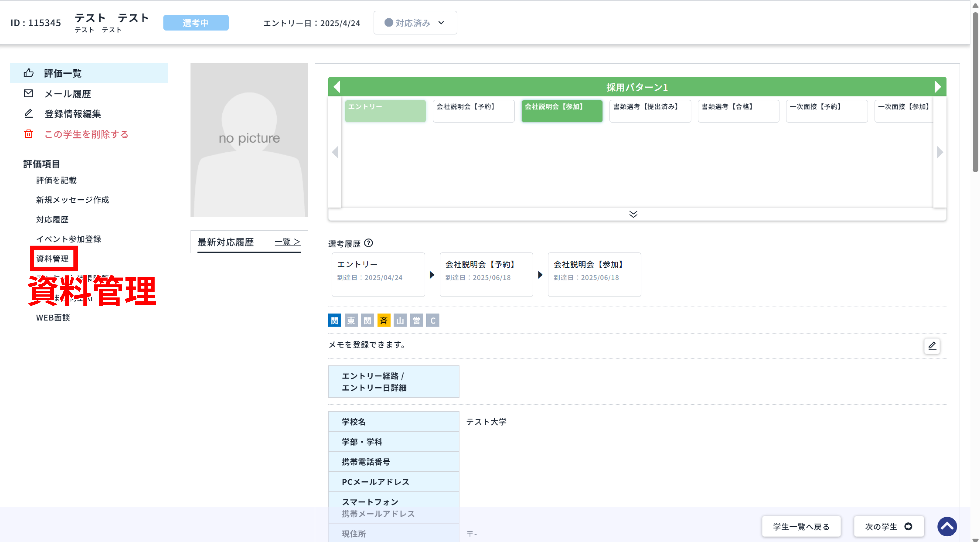Image resolution: width=980 pixels, height=542 pixels.
Task: Toggle the C tag chip
Action: [x=432, y=320]
